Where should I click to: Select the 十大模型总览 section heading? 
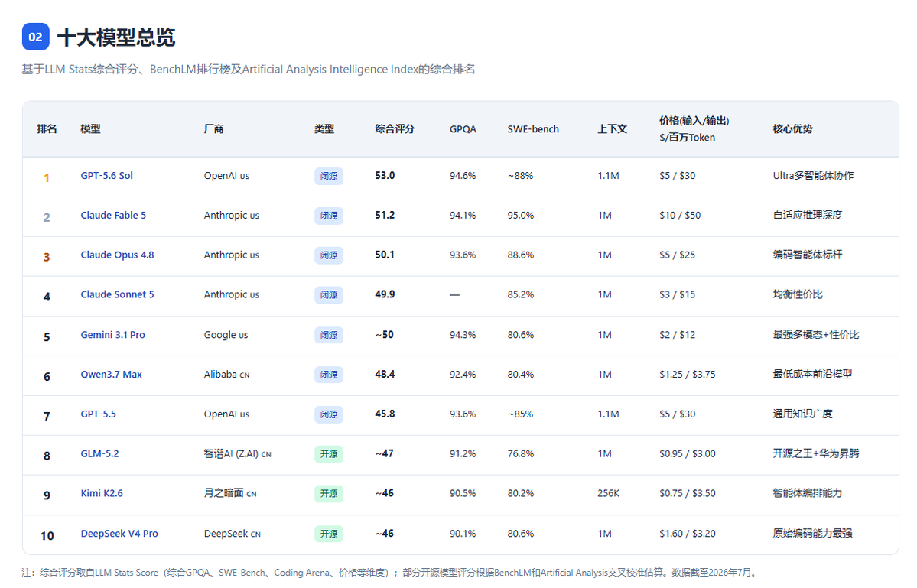[116, 37]
